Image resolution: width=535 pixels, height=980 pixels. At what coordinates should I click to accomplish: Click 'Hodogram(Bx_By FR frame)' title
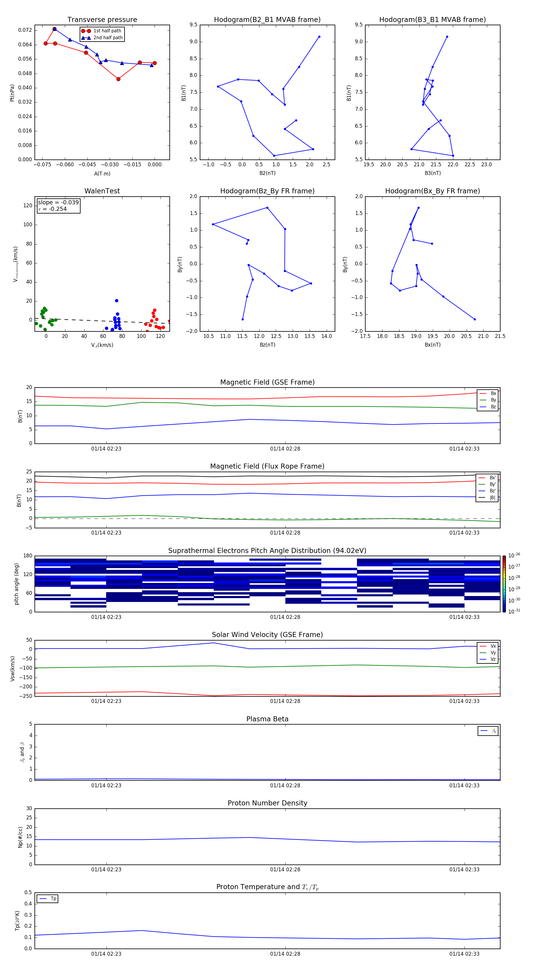pyautogui.click(x=432, y=191)
